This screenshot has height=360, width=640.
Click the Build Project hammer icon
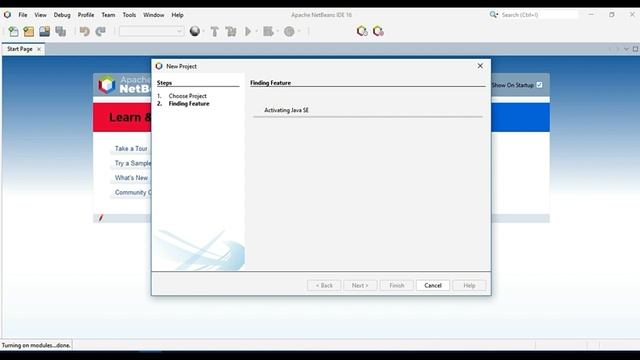click(x=215, y=31)
